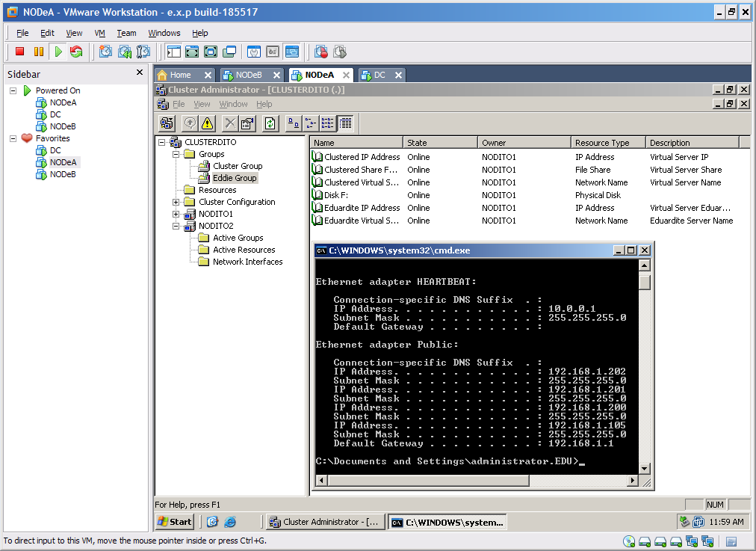This screenshot has width=756, height=551.
Task: Click the Initiate Failure warning icon
Action: [208, 123]
